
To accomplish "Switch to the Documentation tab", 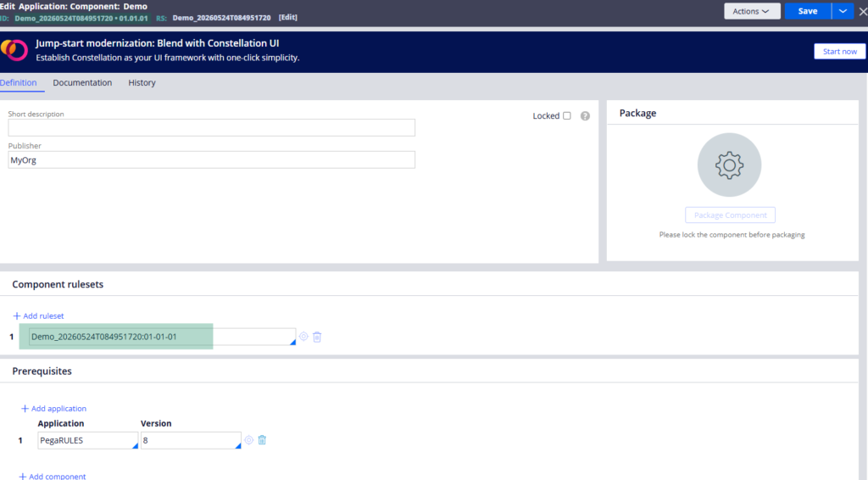I will [82, 82].
